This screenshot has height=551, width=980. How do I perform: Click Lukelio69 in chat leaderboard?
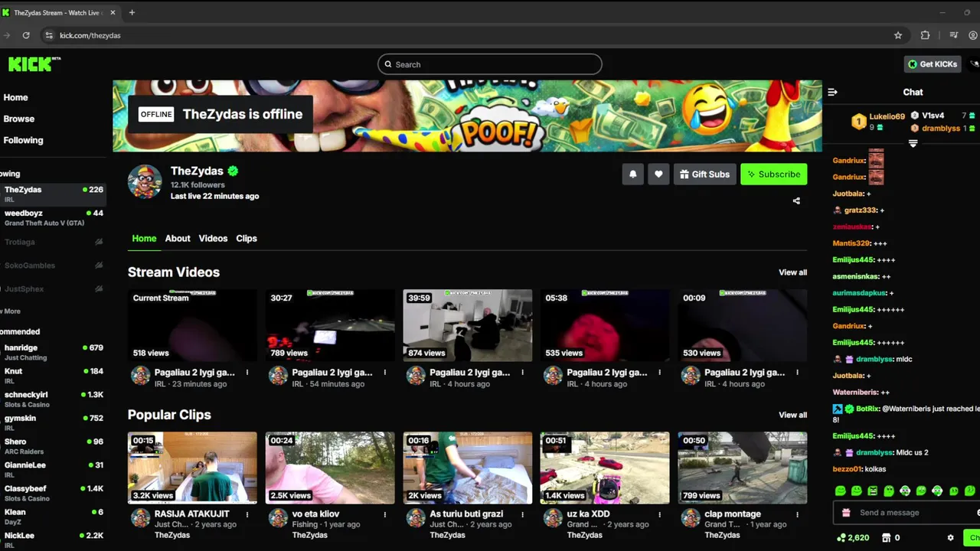pos(887,117)
